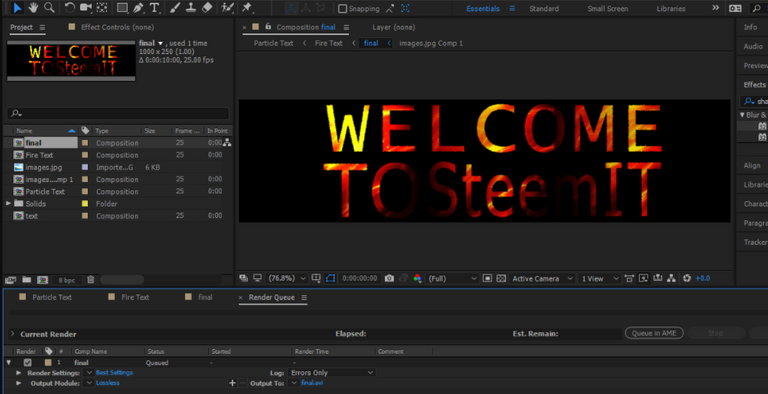Switch to the Particle Text timeline tab
Viewport: 768px width, 394px height.
pyautogui.click(x=52, y=297)
